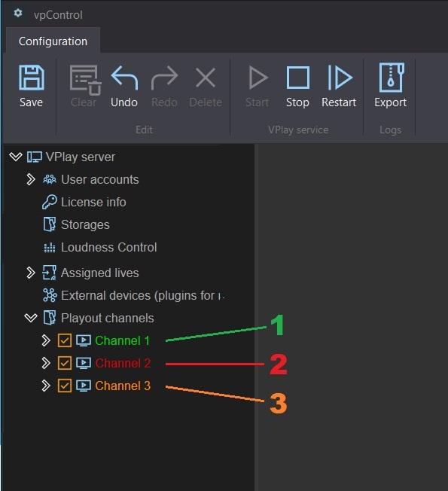
Task: Stop the VPlay service using square icon
Action: tap(298, 78)
